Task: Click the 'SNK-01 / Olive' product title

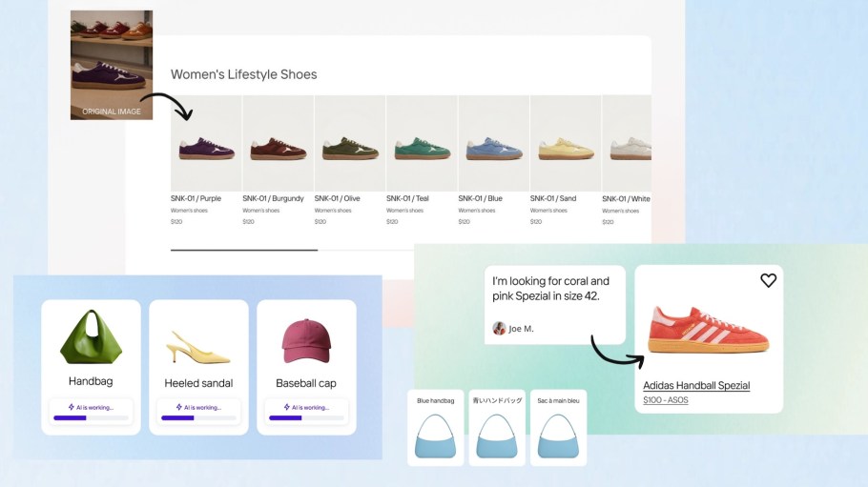Action: point(337,198)
